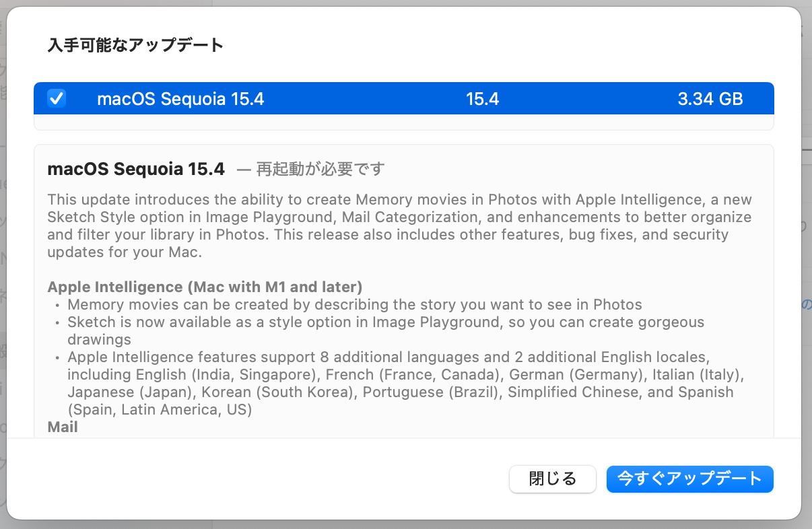Viewport: 812px width, 529px height.
Task: Click the Apple Intelligence section heading
Action: pyautogui.click(x=205, y=287)
